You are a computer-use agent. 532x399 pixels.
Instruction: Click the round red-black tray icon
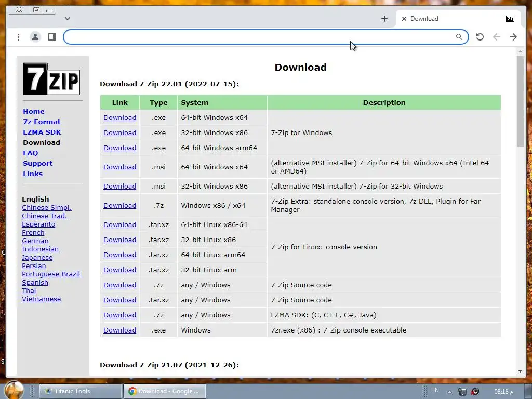(475, 392)
